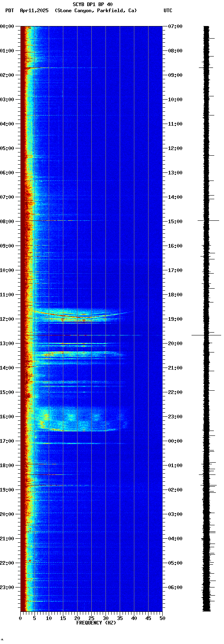This screenshot has width=224, height=644.
Task: Click the UTC time label '13:00'
Action: [175, 173]
